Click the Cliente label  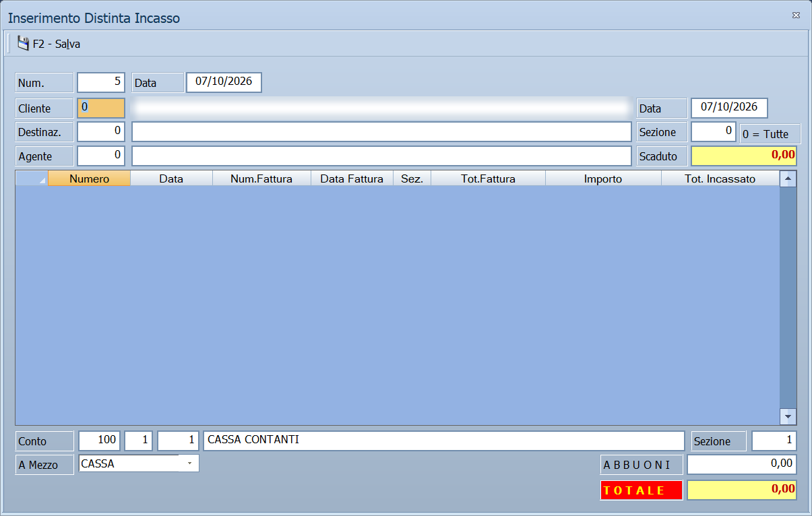click(44, 108)
